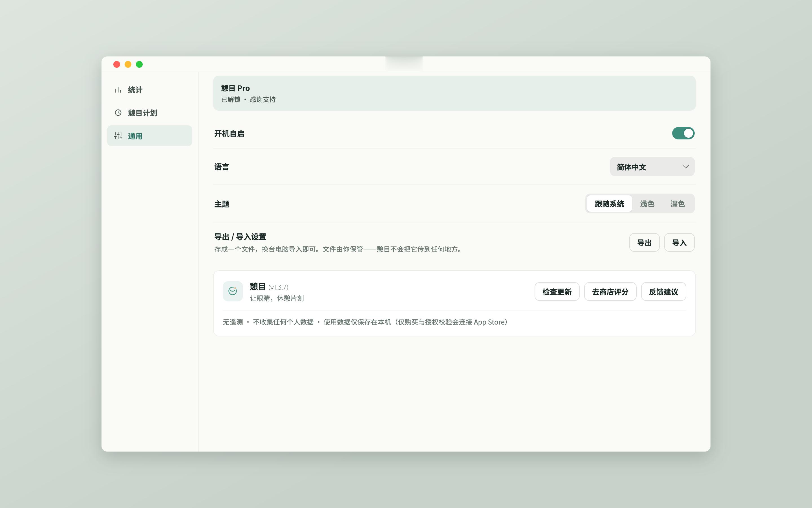Open the 憩目计划 sidebar section
This screenshot has width=812, height=508.
[150, 113]
